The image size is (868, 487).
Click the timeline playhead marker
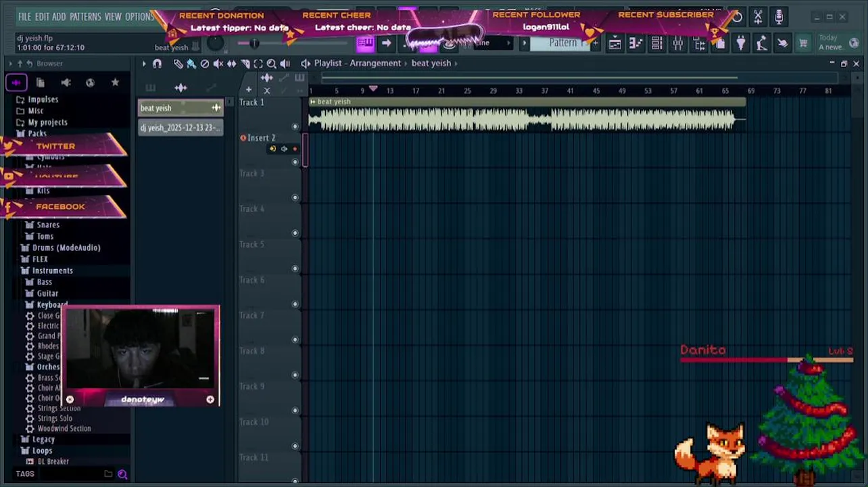(372, 89)
